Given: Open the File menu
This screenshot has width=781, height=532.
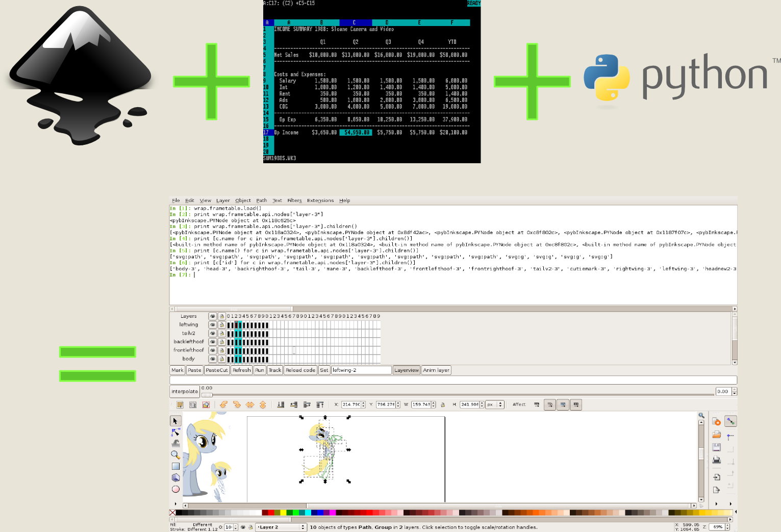Looking at the screenshot, I should pyautogui.click(x=176, y=200).
